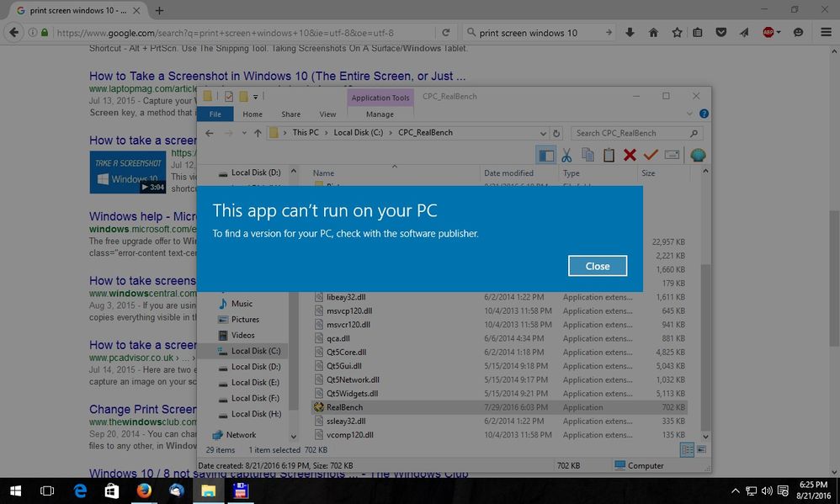Select Local Disk (E:) in navigation pane
Screen dimensions: 840x504
(256, 383)
